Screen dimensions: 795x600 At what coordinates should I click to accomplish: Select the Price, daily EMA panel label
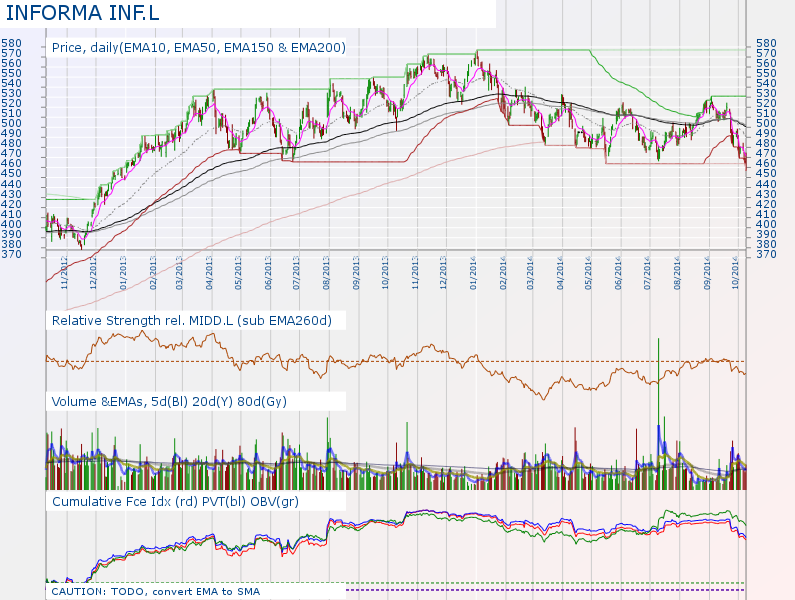198,48
